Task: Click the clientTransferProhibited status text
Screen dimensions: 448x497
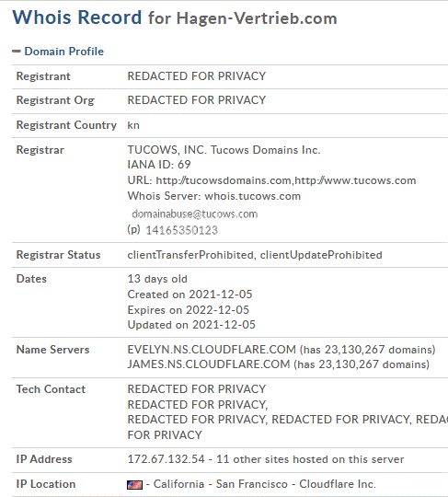Action: tap(190, 255)
